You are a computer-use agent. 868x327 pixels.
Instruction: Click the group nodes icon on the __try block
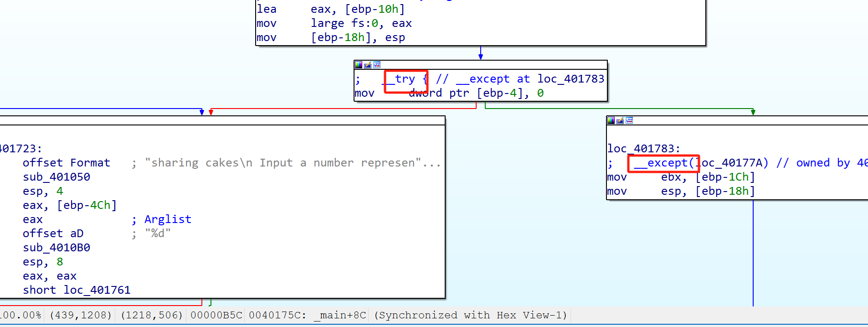[x=377, y=65]
